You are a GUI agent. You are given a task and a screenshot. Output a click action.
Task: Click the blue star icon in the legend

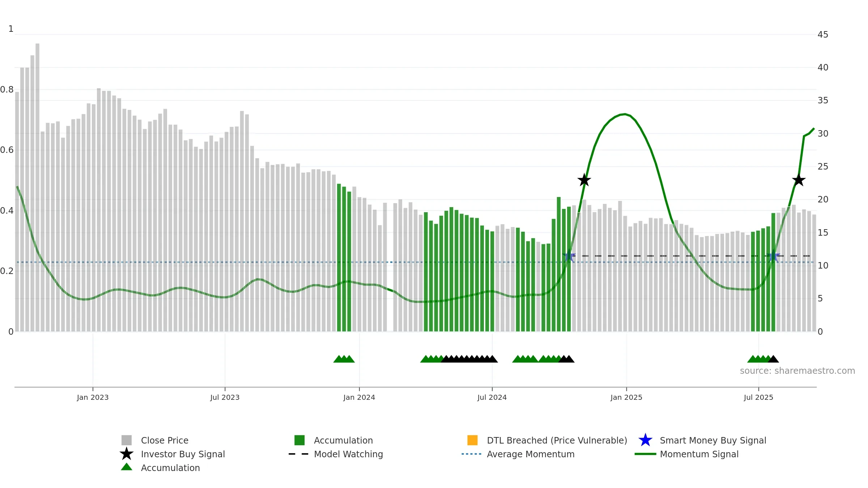(x=645, y=440)
